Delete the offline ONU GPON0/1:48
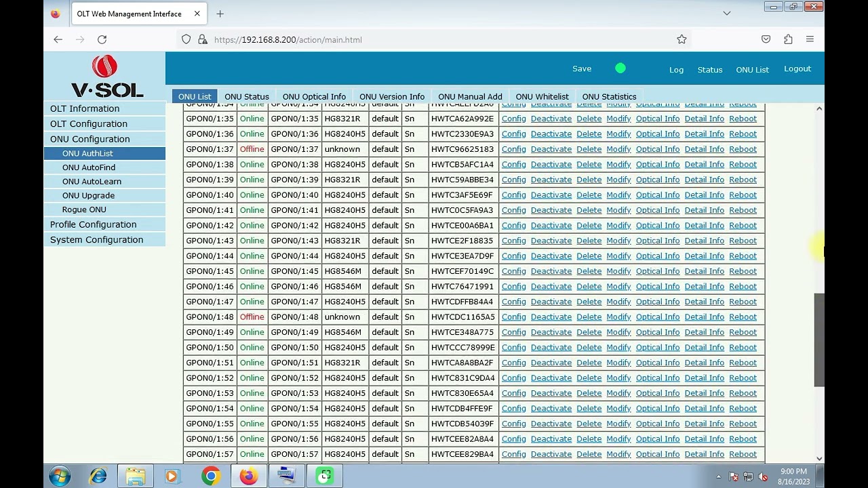The height and width of the screenshot is (488, 868). pos(589,317)
